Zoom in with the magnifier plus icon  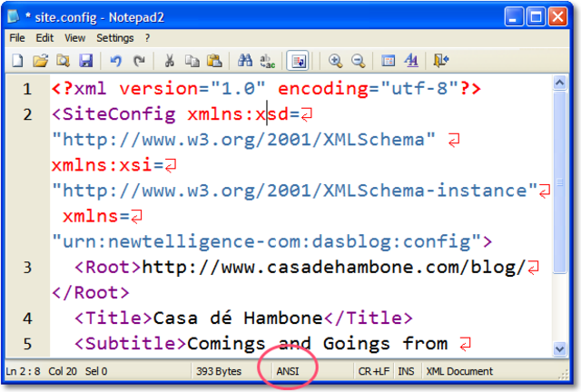point(335,61)
